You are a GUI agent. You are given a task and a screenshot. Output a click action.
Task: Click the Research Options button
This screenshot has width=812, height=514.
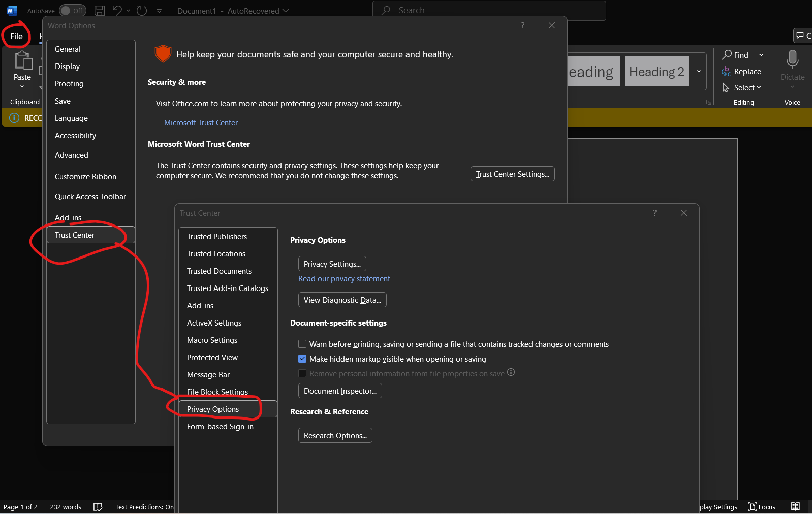(335, 436)
